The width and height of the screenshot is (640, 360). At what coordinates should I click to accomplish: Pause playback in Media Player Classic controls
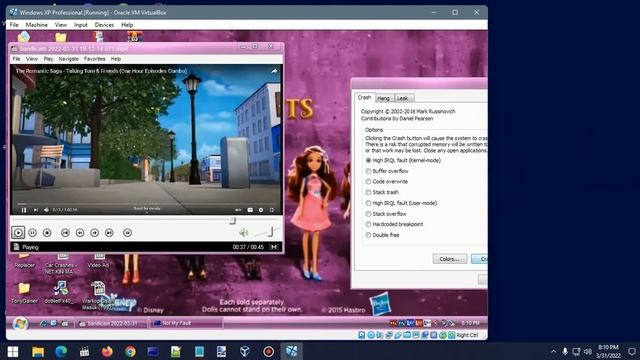point(33,233)
